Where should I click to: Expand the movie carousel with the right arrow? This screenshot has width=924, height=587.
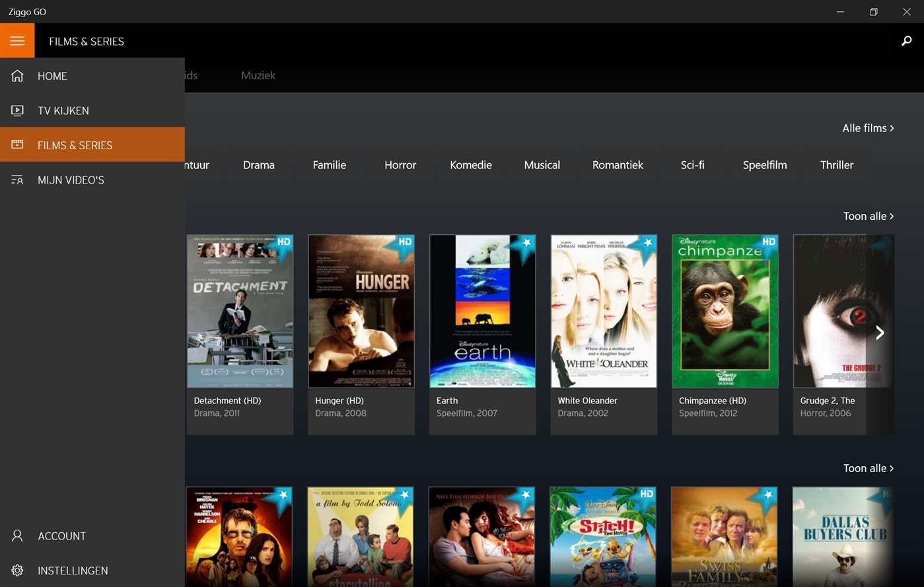click(880, 332)
